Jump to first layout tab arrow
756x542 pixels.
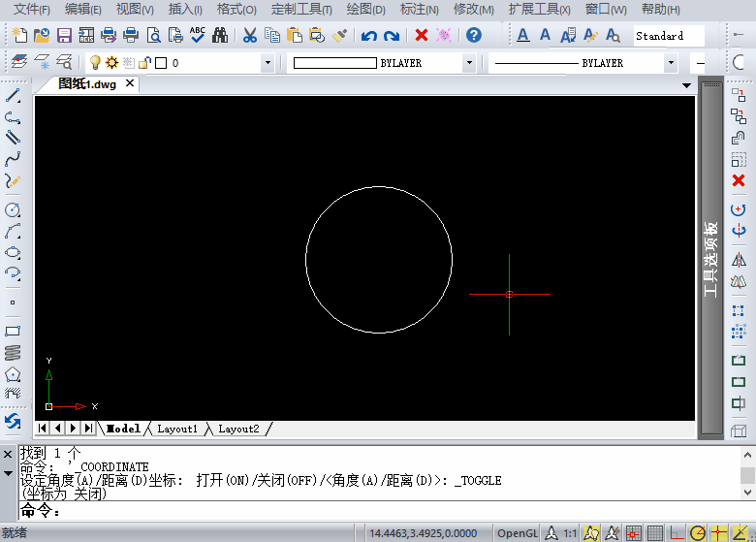pos(43,428)
